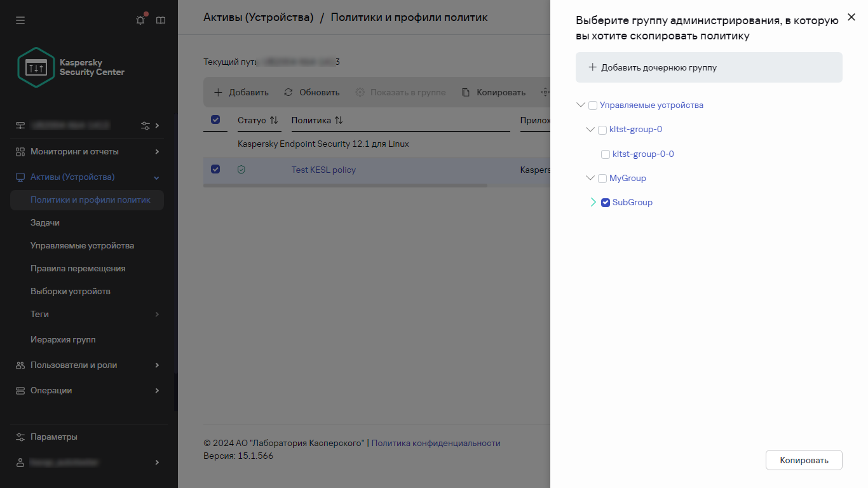Collapse the MyGroup tree node
This screenshot has height=488, width=868.
(590, 179)
